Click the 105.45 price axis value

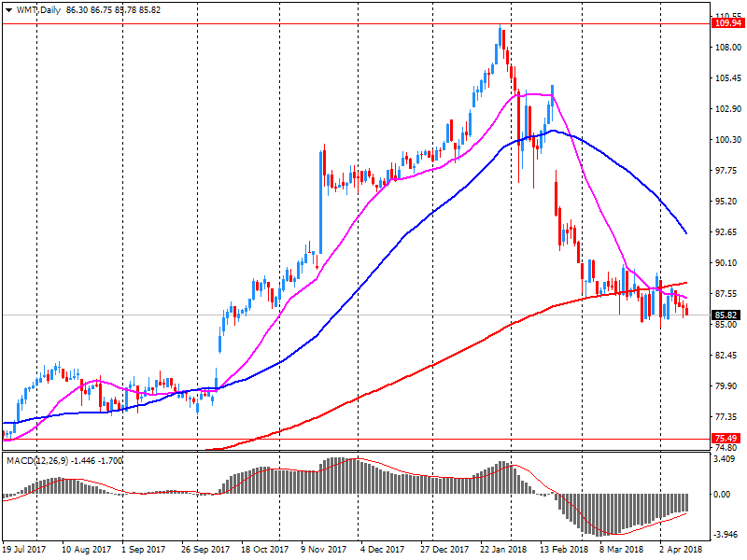click(728, 78)
